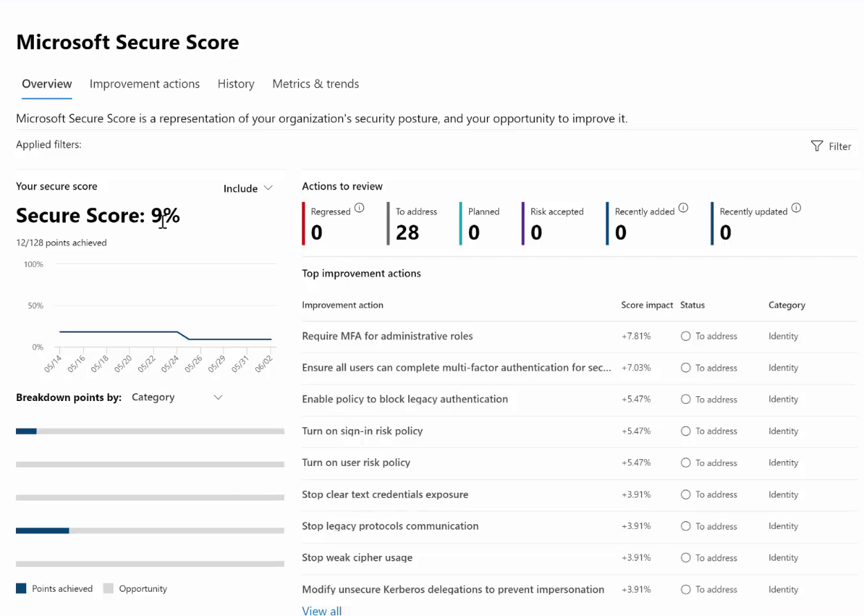Click the Status column header
This screenshot has width=864, height=616.
pyautogui.click(x=692, y=305)
